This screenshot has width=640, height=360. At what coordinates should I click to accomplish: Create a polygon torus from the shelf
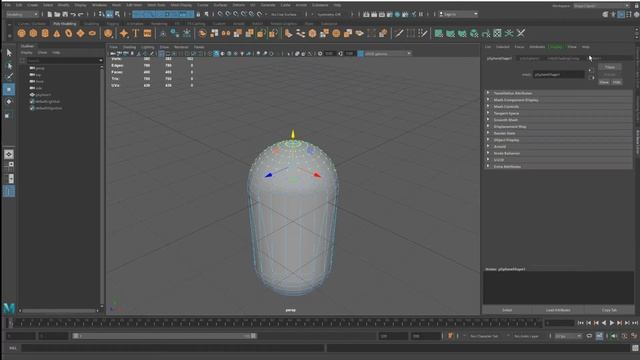coord(69,33)
